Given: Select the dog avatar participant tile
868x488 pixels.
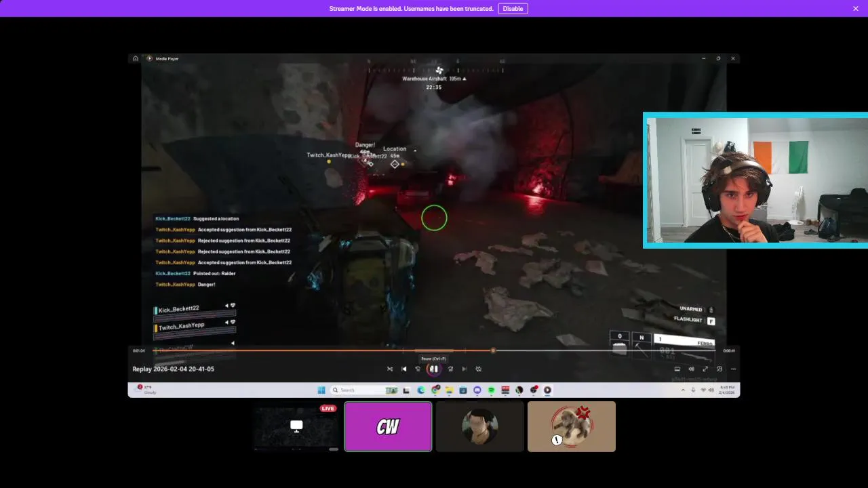Looking at the screenshot, I should point(572,426).
